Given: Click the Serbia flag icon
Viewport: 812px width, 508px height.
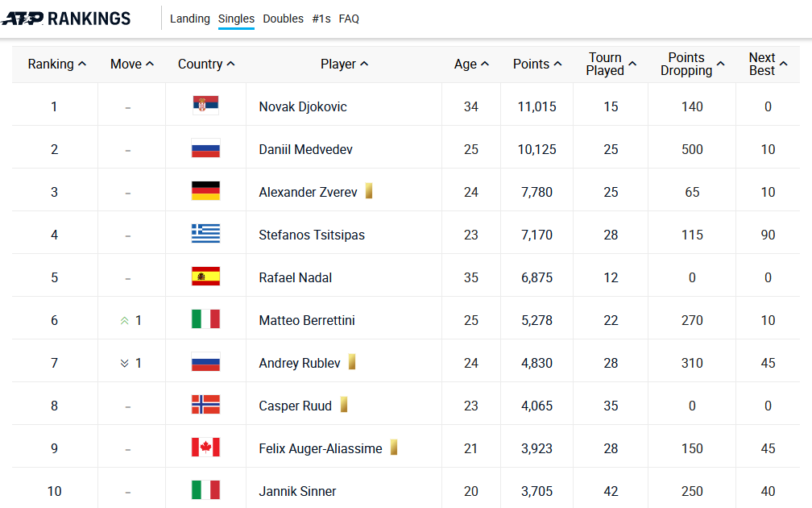Looking at the screenshot, I should [205, 105].
